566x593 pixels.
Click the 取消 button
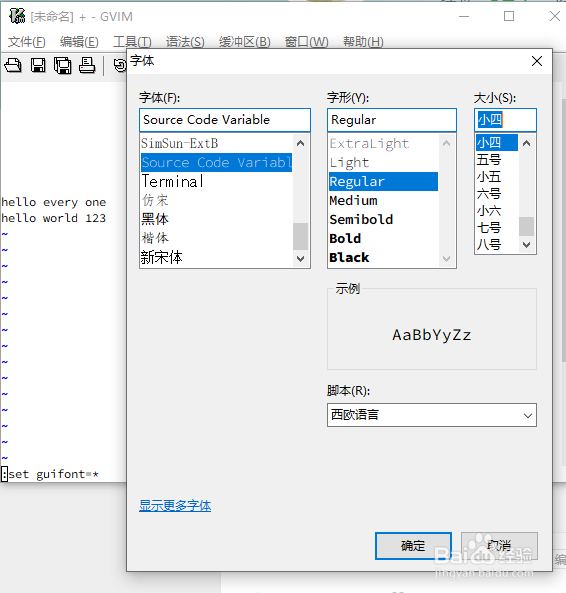click(499, 546)
